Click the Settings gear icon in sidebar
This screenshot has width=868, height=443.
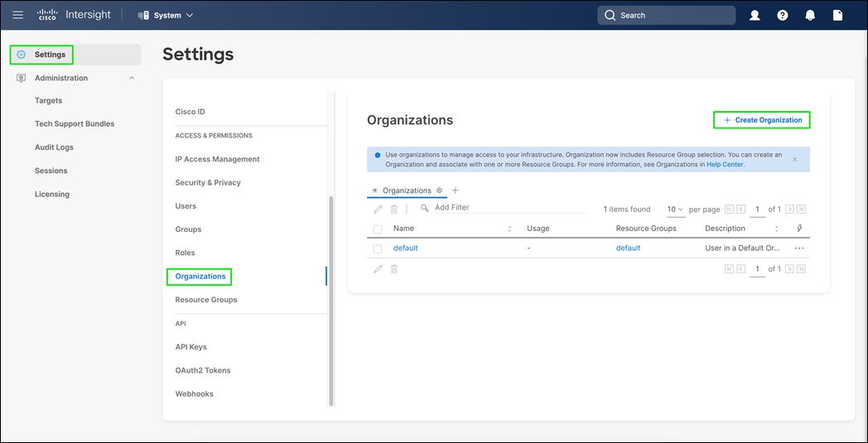[21, 55]
